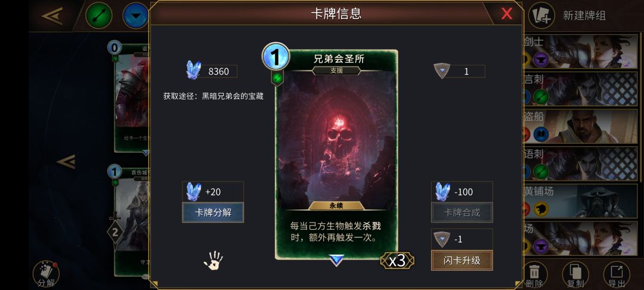The image size is (644, 290).
Task: Click the 卡牌分解 button
Action: point(213,212)
